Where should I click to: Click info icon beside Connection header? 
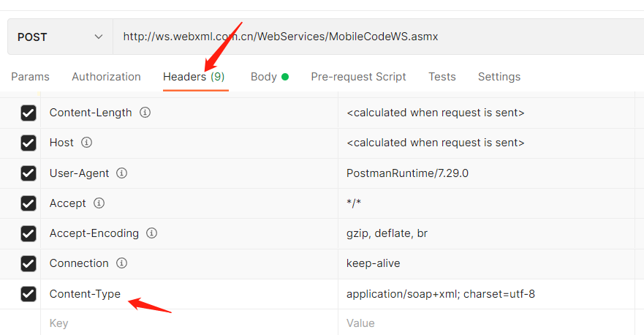[x=122, y=263]
